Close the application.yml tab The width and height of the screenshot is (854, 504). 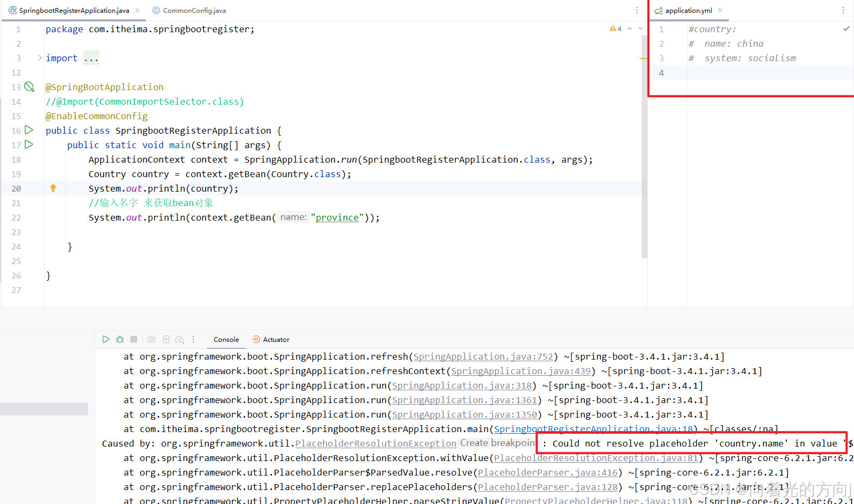tap(720, 10)
